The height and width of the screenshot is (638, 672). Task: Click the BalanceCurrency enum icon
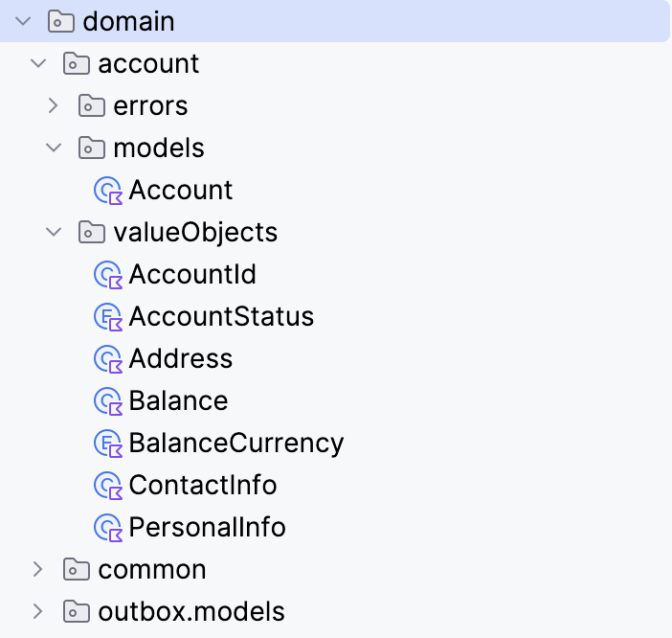tap(107, 443)
